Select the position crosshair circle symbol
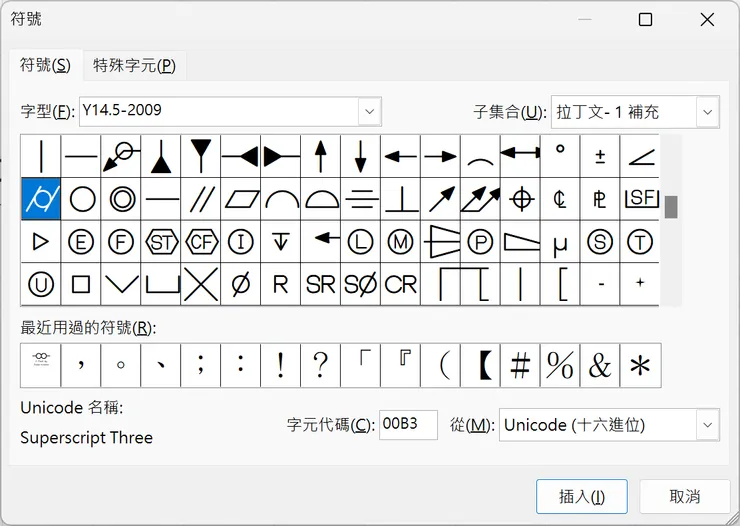Viewport: 740px width, 526px height. pos(520,199)
